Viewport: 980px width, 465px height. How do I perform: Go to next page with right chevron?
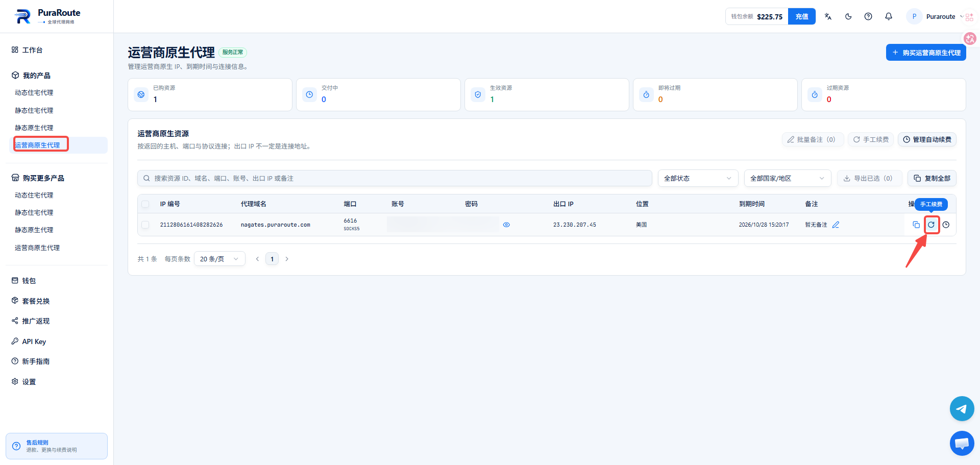click(x=287, y=259)
